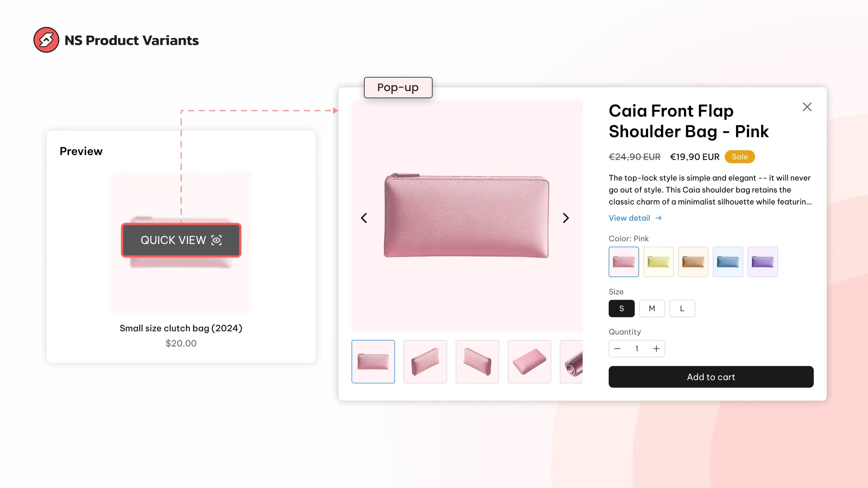The image size is (868, 488).
Task: Choose the purple color swatch
Action: [x=763, y=262]
